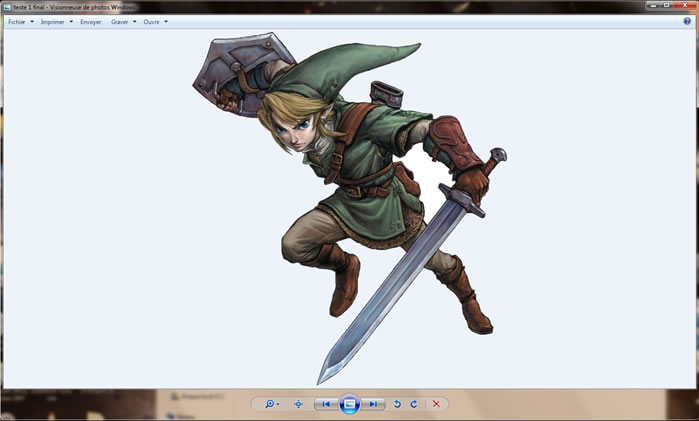Click the photo viewer icon in the title bar
The height and width of the screenshot is (421, 699).
pyautogui.click(x=8, y=7)
